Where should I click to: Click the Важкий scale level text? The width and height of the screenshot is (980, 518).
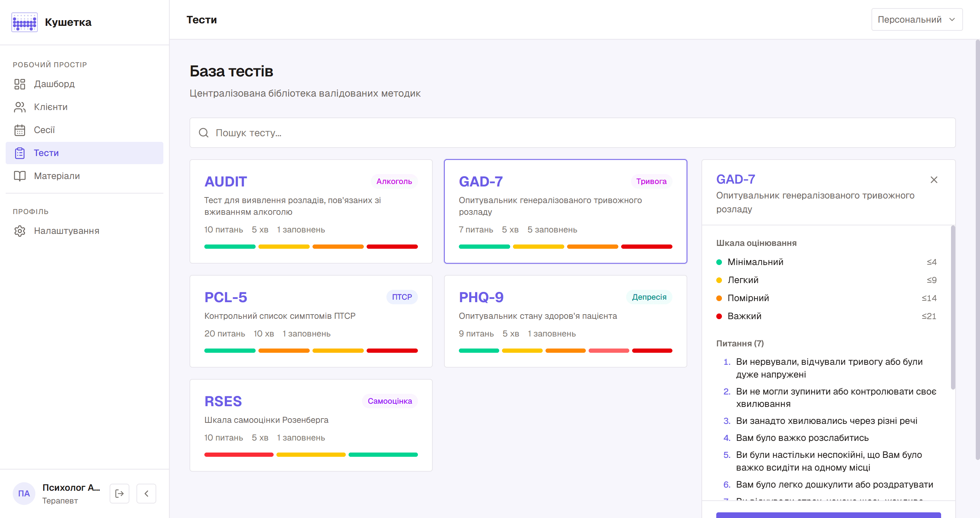tap(745, 316)
